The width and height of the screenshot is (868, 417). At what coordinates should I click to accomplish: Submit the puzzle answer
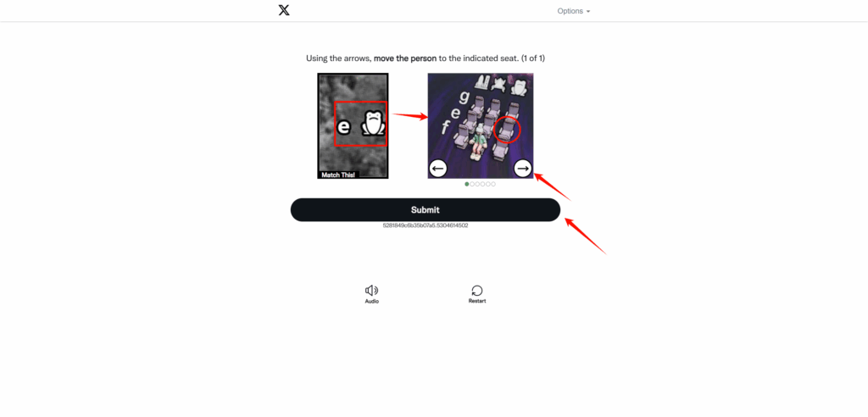pos(426,210)
